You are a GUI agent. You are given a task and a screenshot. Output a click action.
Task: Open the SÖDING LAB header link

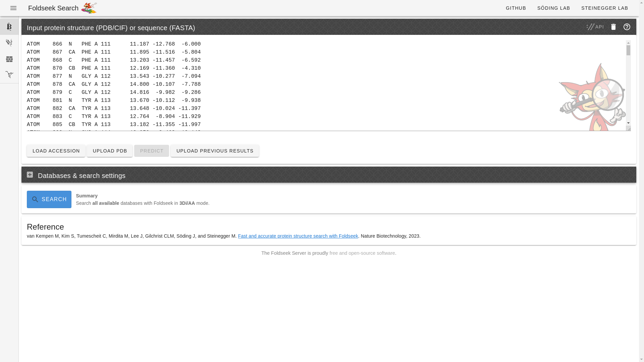[554, 8]
